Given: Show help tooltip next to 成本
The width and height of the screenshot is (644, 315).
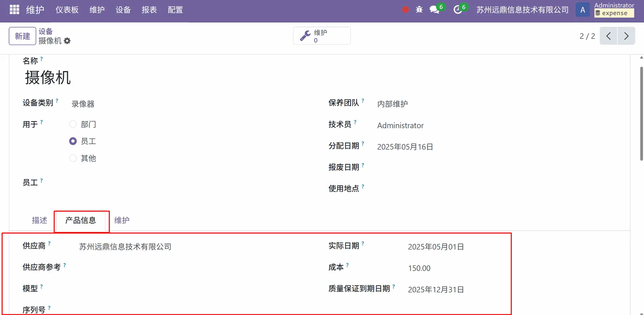Looking at the screenshot, I should pos(347,265).
